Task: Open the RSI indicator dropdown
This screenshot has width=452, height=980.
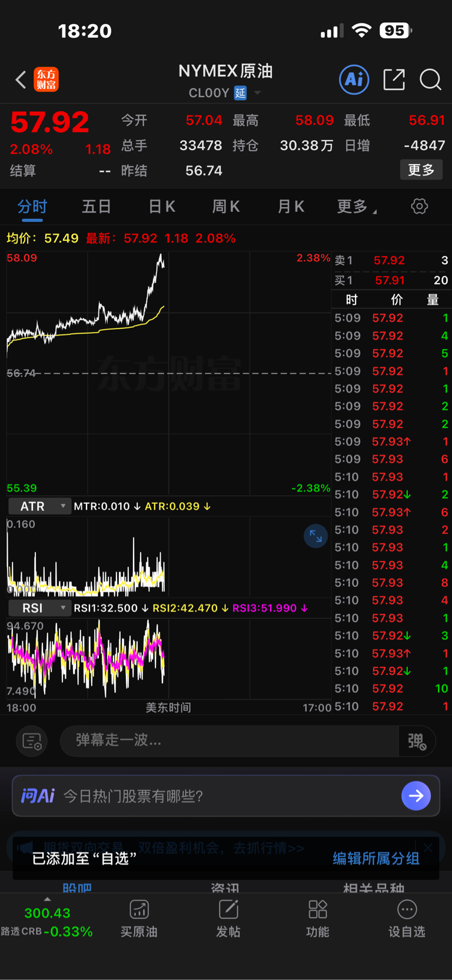Action: click(39, 608)
